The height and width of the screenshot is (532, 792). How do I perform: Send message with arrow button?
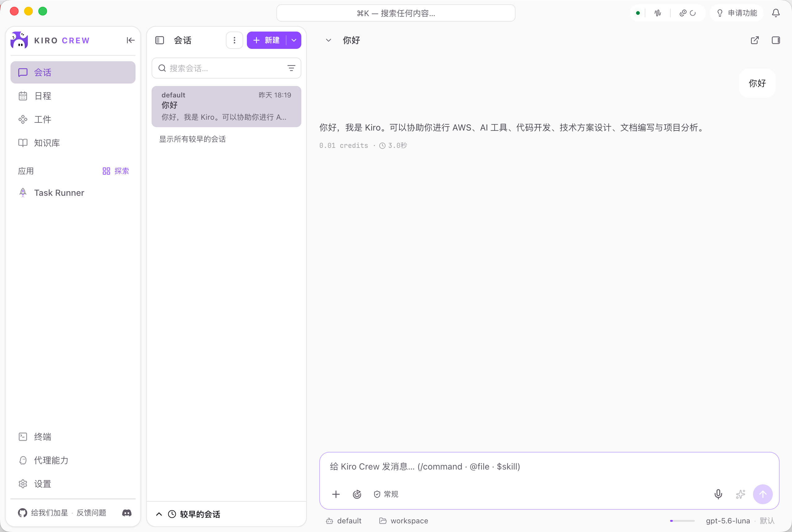pyautogui.click(x=763, y=494)
